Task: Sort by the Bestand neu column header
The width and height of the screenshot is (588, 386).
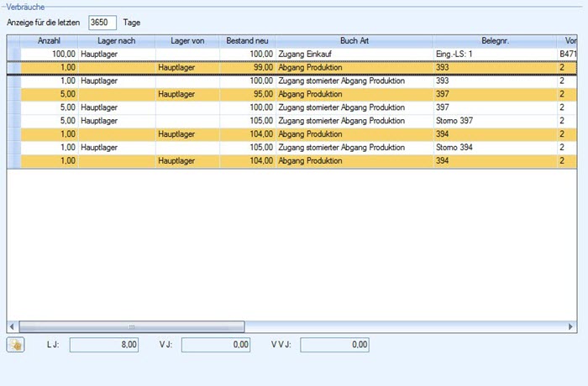Action: pos(247,40)
